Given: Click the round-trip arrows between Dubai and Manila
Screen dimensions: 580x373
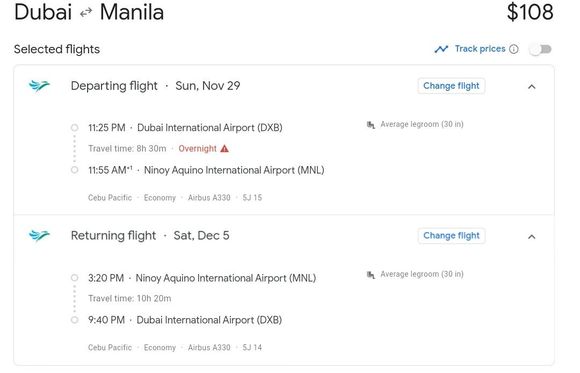Looking at the screenshot, I should 86,13.
